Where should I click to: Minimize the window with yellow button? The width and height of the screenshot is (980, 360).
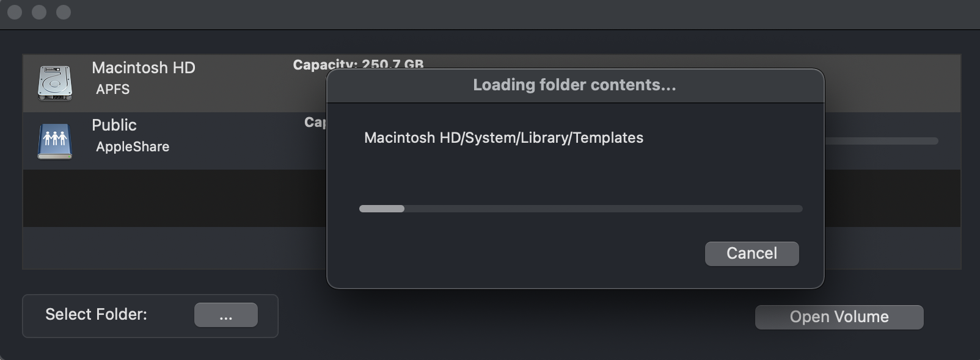(x=39, y=12)
